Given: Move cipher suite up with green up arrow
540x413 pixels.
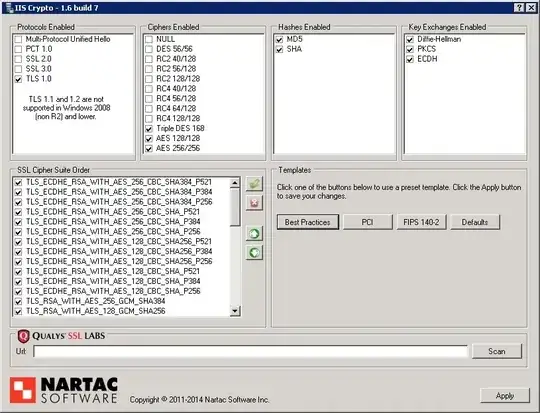Looking at the screenshot, I should [254, 234].
